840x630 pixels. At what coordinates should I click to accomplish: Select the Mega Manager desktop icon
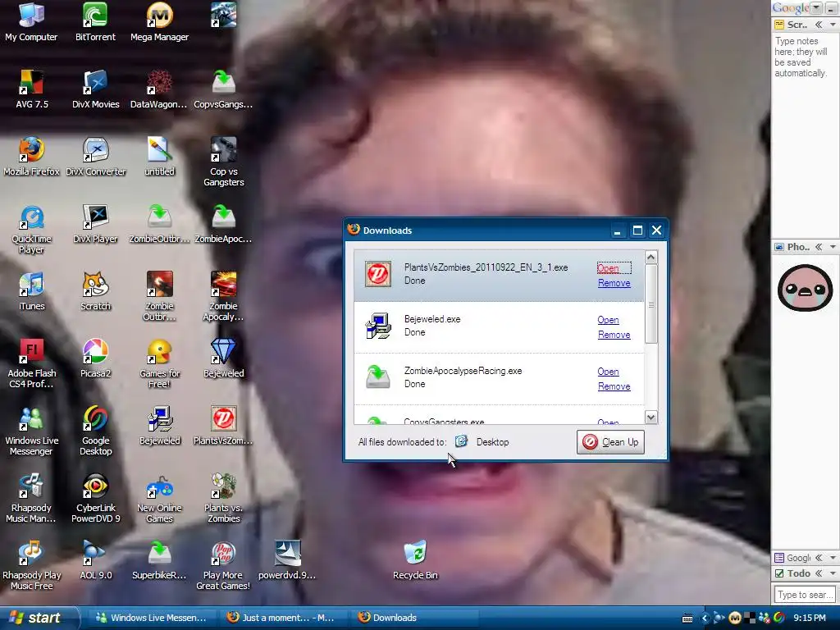coord(160,22)
